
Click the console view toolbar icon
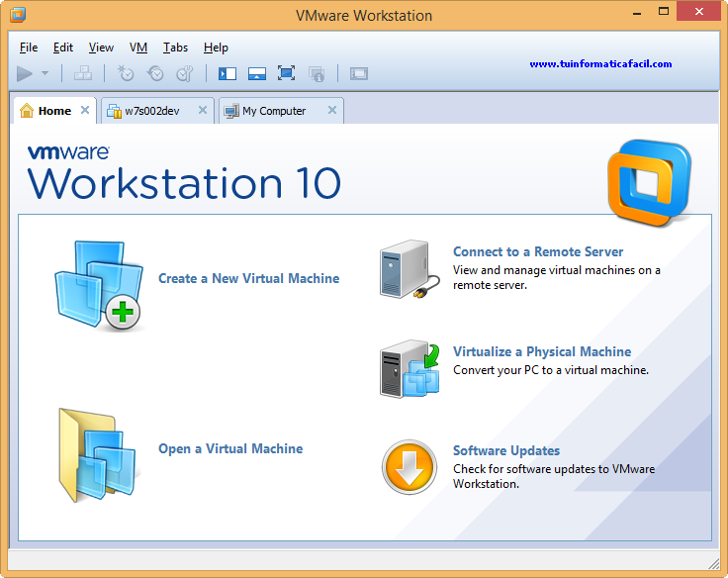point(359,73)
